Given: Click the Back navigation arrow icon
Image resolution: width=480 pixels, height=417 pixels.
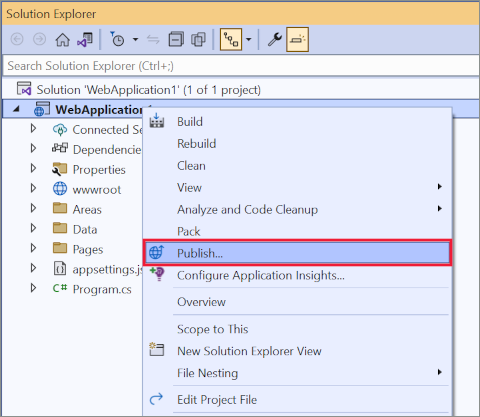Looking at the screenshot, I should pyautogui.click(x=17, y=39).
